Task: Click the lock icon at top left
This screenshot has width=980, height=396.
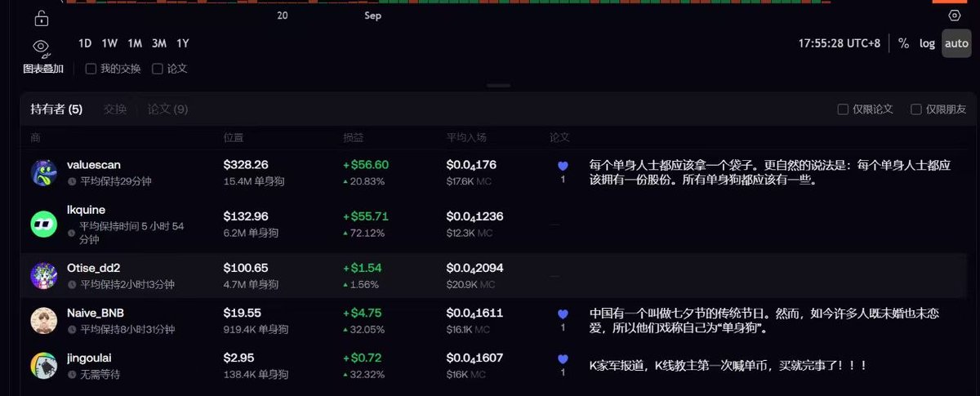Action: (41, 18)
